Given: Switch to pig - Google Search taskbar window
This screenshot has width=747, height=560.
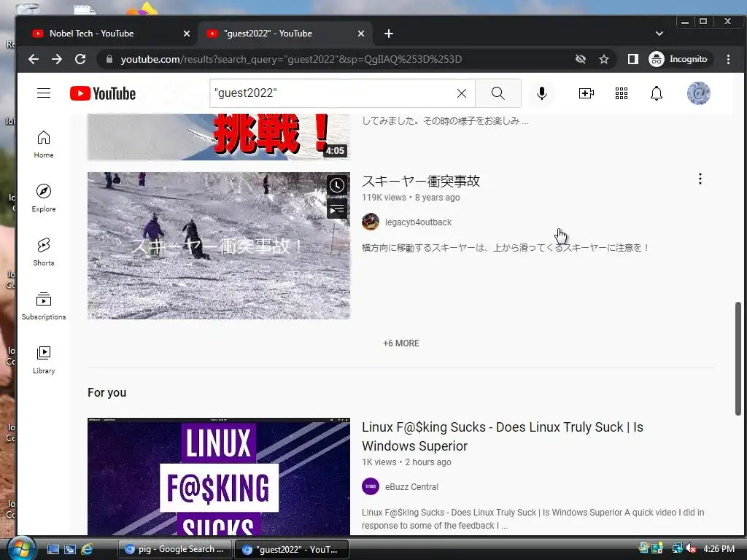Looking at the screenshot, I should [x=175, y=549].
